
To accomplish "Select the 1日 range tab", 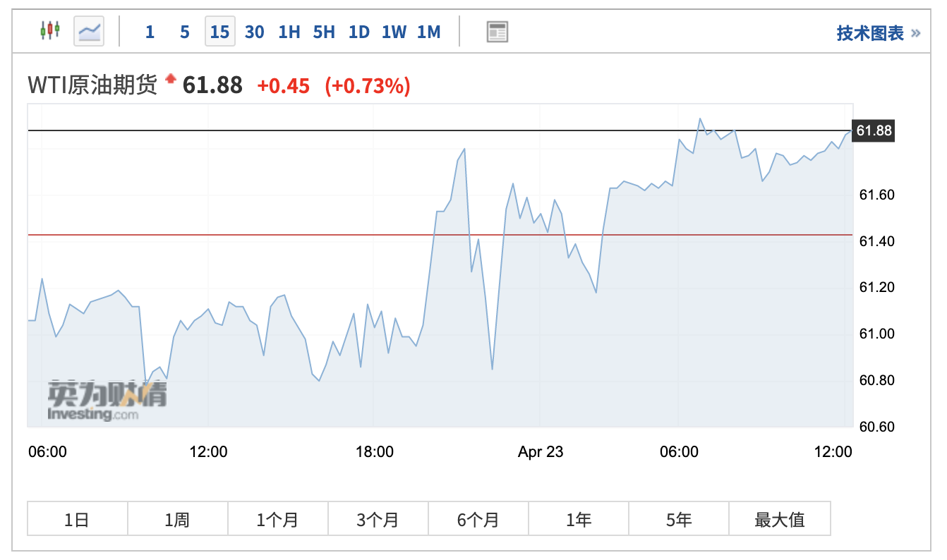I will click(x=77, y=520).
